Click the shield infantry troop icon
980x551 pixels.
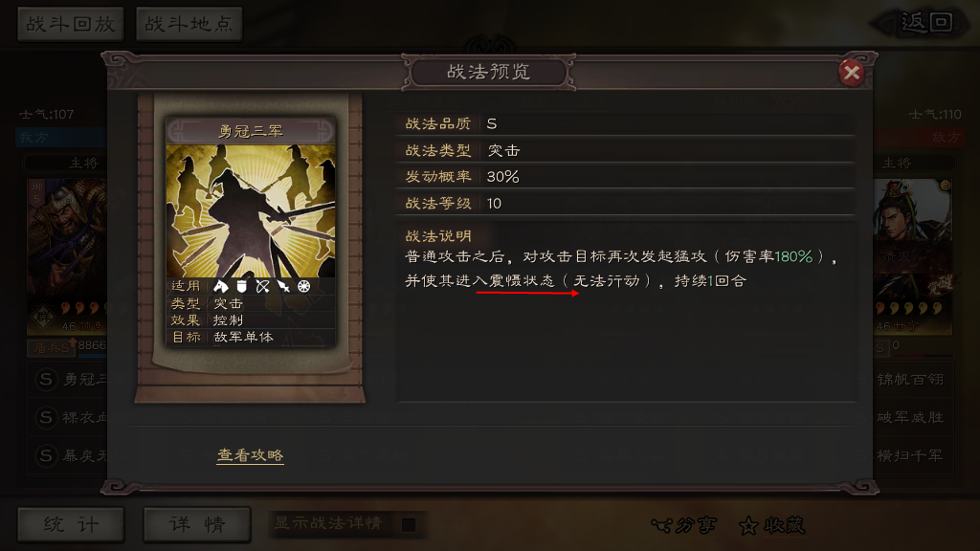point(242,286)
